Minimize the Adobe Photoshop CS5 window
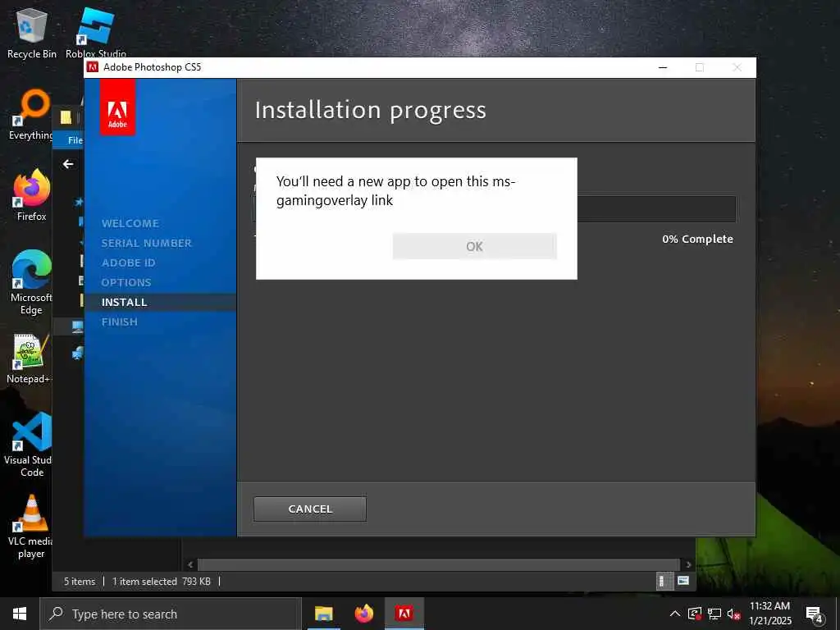The height and width of the screenshot is (630, 840). 663,67
